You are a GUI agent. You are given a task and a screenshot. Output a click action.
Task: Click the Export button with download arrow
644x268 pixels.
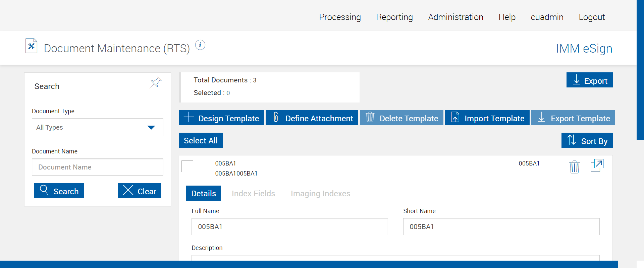click(x=589, y=80)
